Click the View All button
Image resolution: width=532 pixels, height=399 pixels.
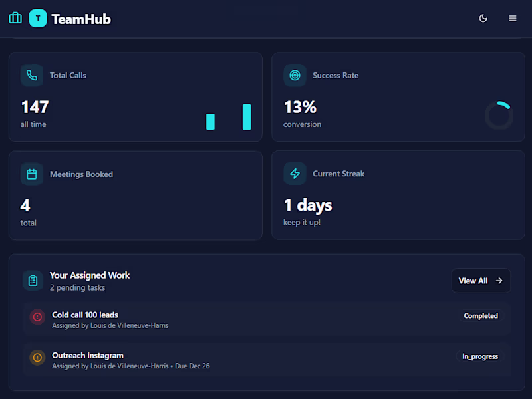click(481, 281)
